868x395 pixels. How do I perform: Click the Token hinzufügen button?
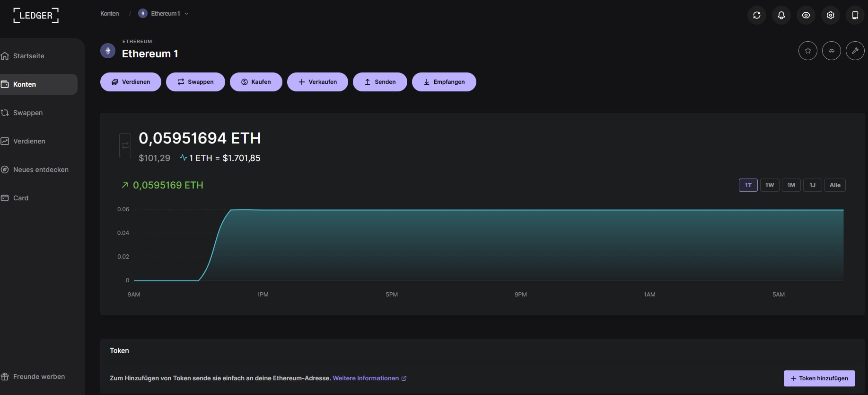click(819, 378)
